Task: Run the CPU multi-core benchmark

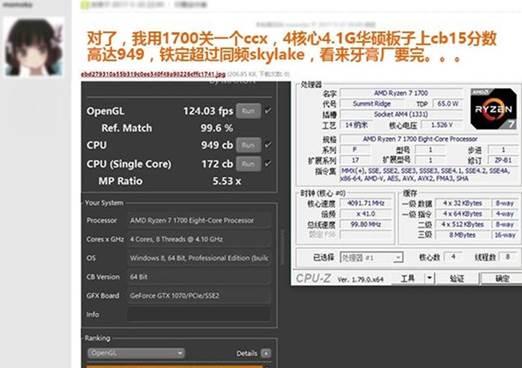Action: click(248, 145)
